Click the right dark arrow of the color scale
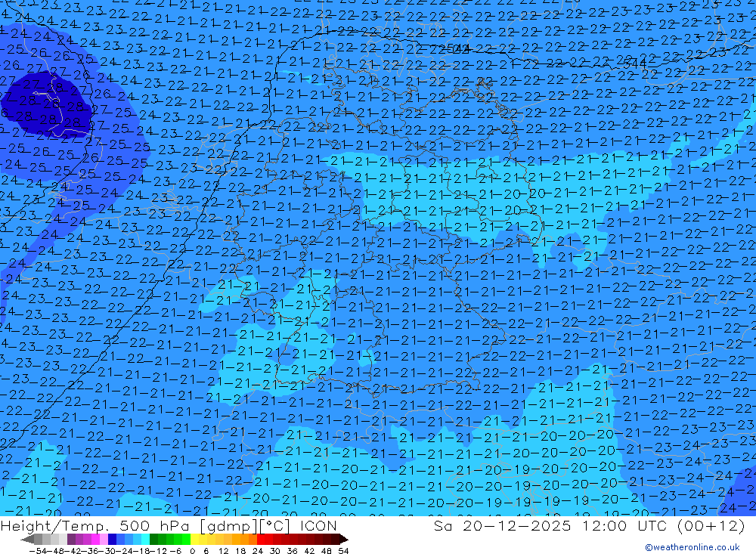This screenshot has width=756, height=554. coord(344,539)
